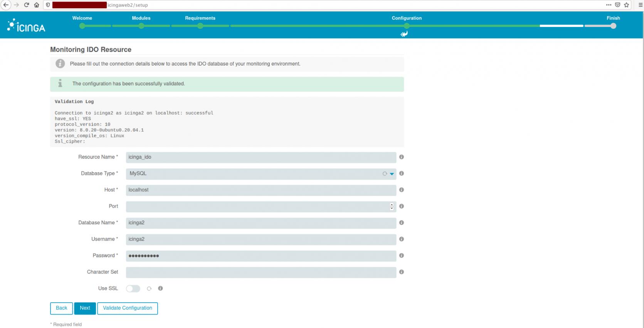Bookmark this page with star icon

coord(627,5)
